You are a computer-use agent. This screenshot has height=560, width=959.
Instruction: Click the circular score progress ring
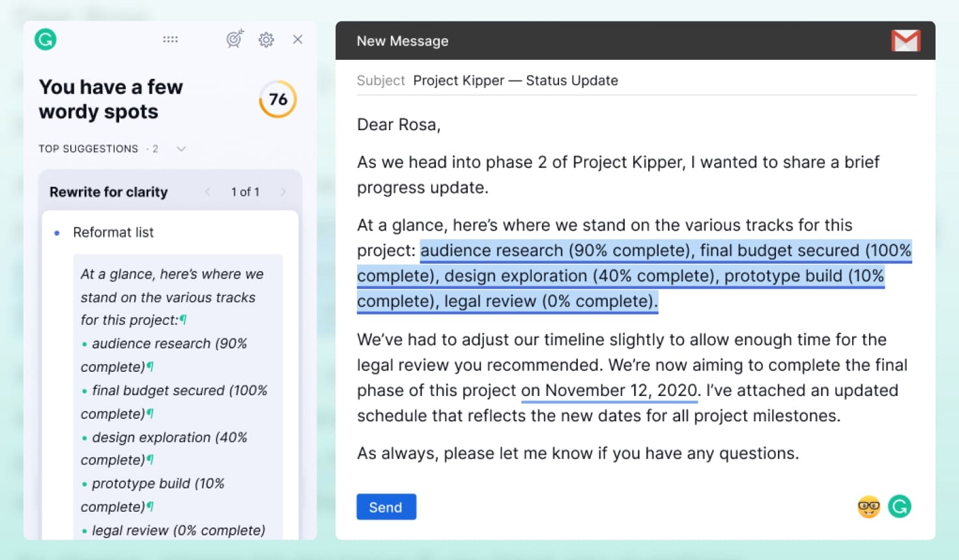click(278, 100)
